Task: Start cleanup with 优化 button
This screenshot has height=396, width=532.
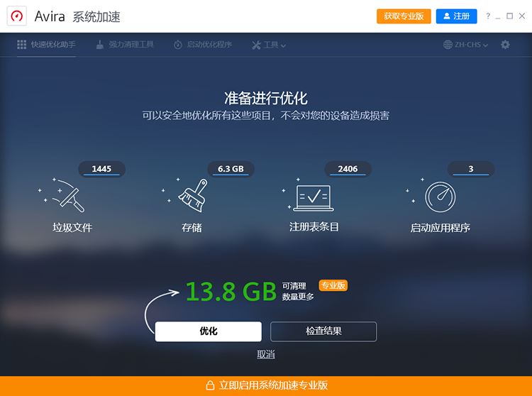Action: [209, 331]
